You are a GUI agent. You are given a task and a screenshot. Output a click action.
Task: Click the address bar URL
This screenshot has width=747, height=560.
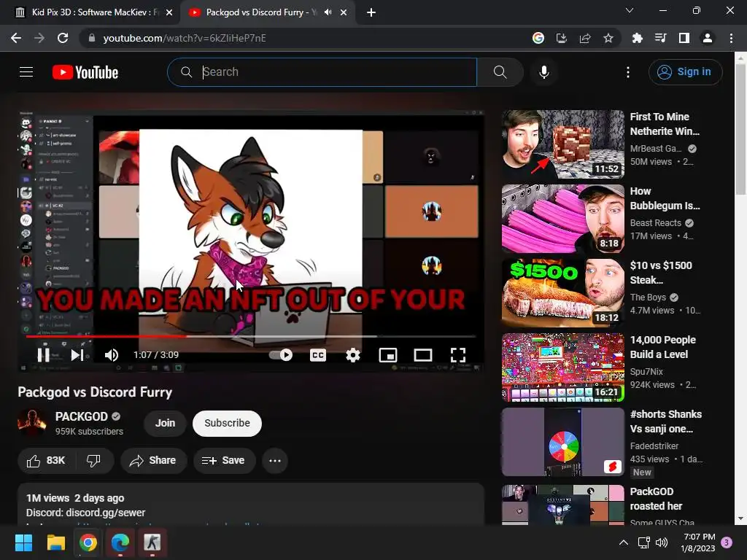[185, 38]
